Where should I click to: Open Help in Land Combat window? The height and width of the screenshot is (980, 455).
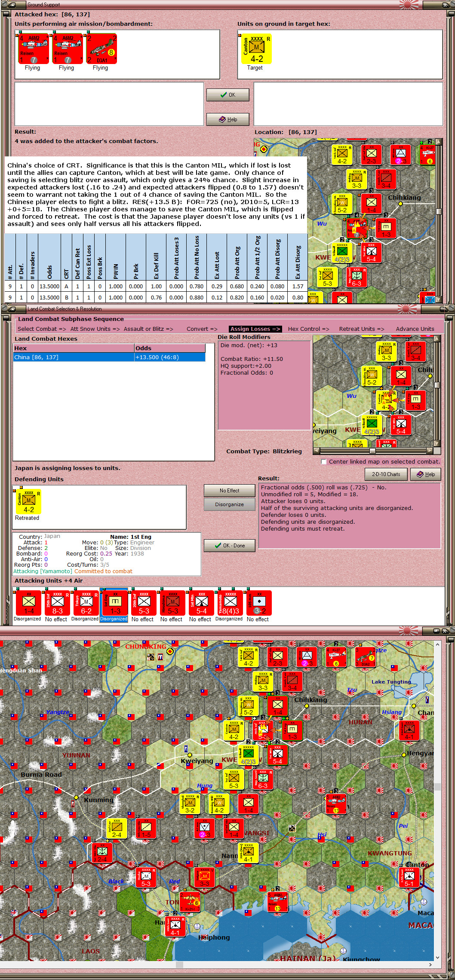point(425,474)
